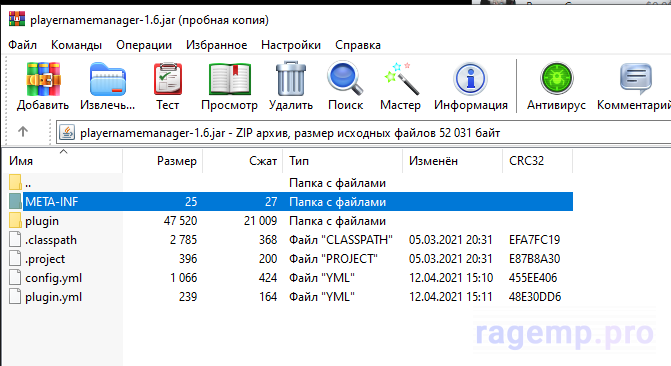The image size is (671, 366).
Task: Select the .classpath file icon
Action: coord(15,239)
